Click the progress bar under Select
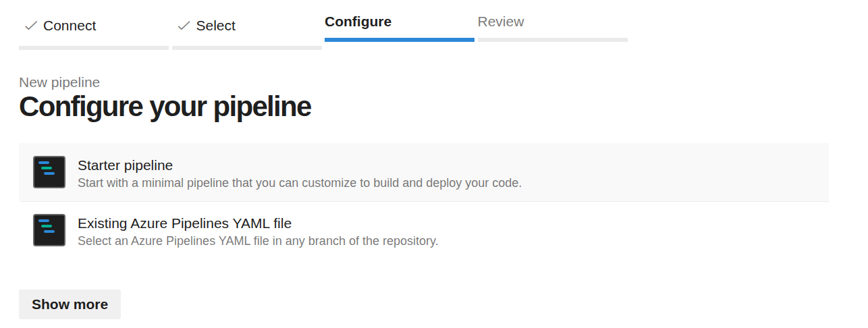This screenshot has height=328, width=868. tap(246, 48)
